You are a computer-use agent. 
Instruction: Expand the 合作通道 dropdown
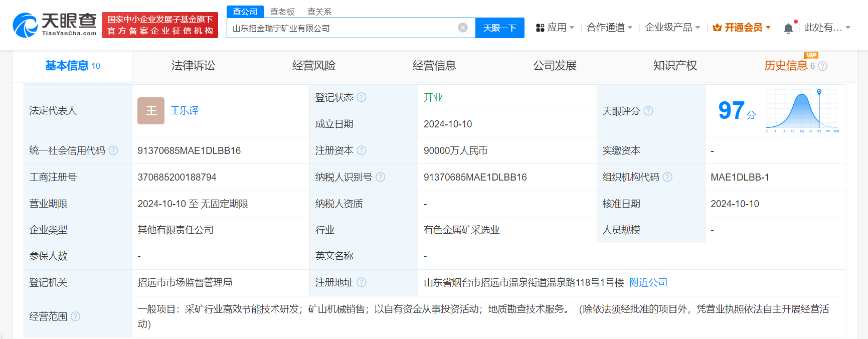(609, 28)
